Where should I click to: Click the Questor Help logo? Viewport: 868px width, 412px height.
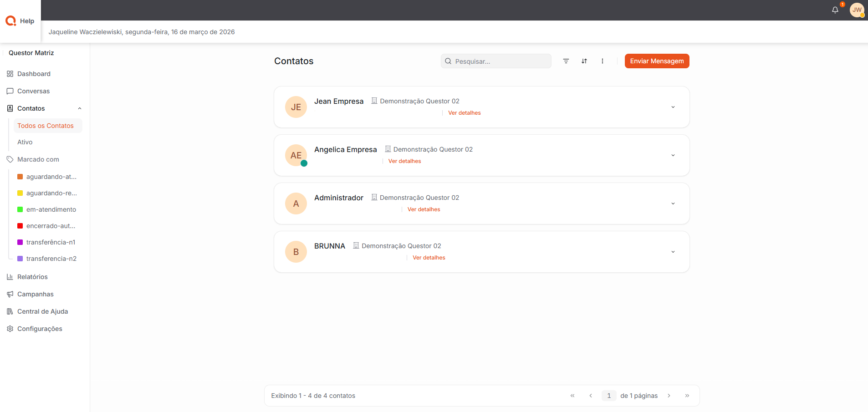[x=20, y=21]
